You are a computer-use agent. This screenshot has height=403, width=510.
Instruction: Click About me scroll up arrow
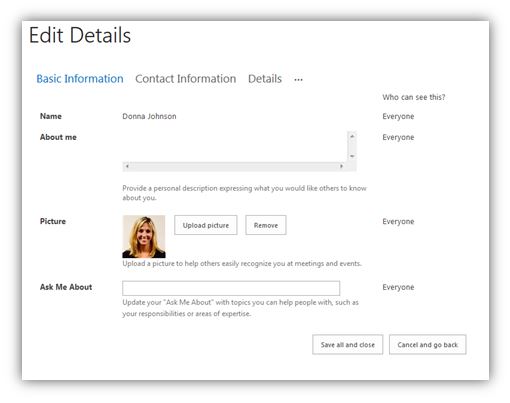(x=352, y=136)
